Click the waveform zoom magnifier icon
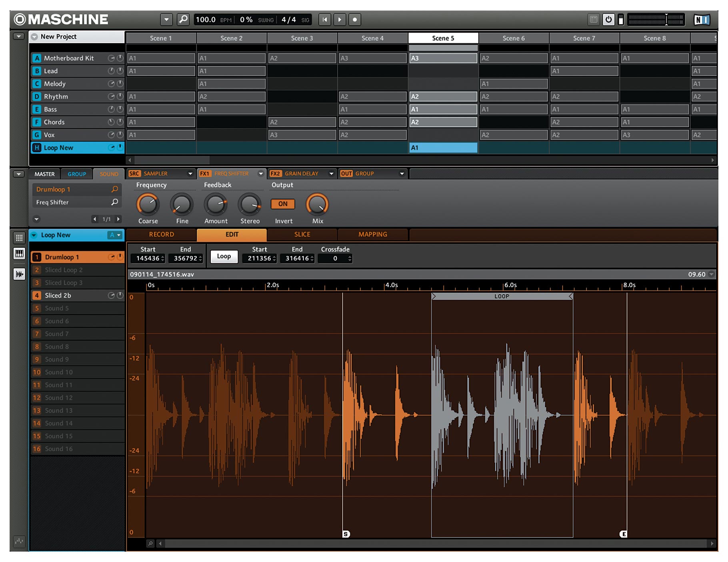728x562 pixels. click(150, 543)
